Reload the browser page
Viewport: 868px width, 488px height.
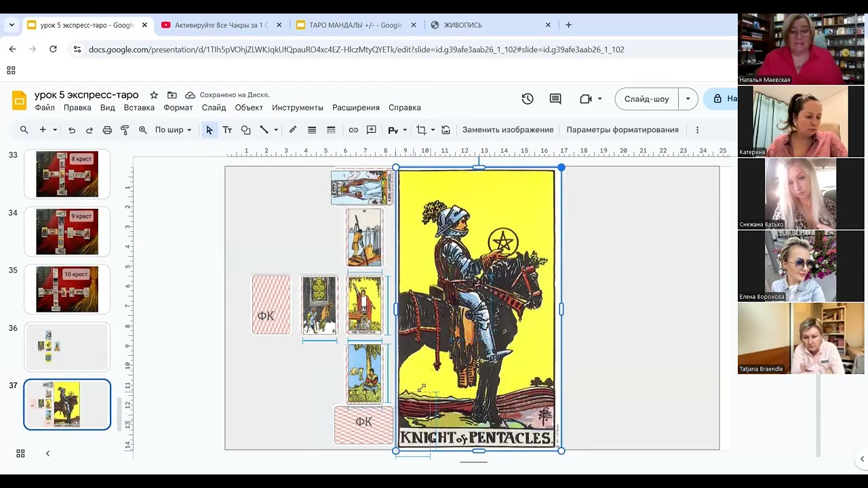coord(53,49)
